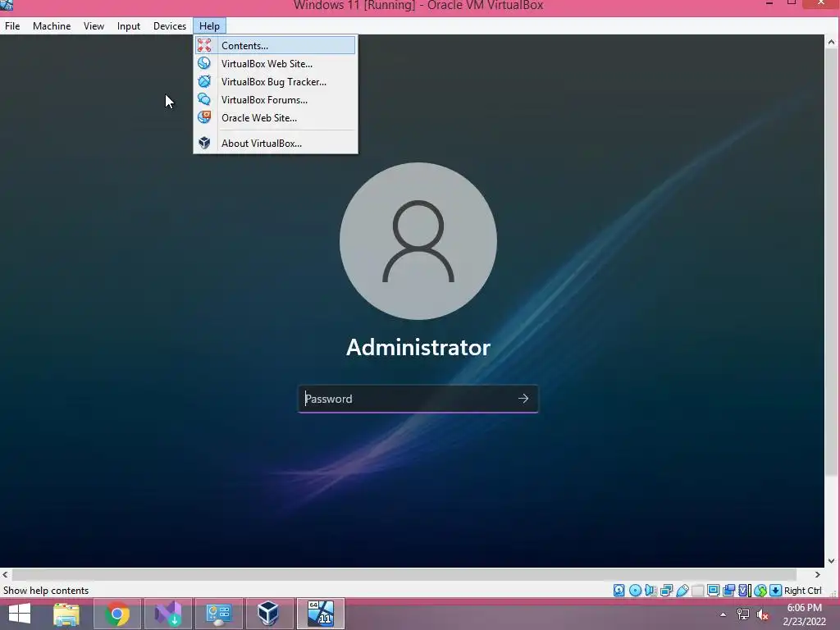Open the Devices menu
Screen dimensions: 840x630
coord(170,25)
